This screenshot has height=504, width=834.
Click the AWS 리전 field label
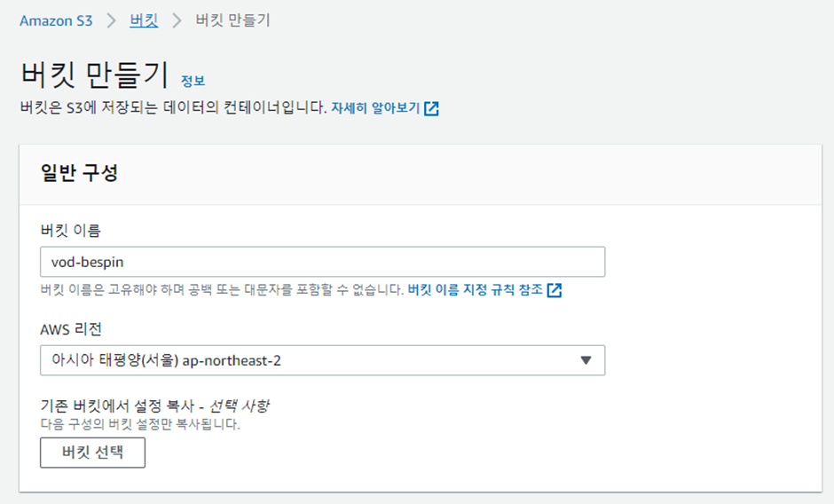[71, 329]
